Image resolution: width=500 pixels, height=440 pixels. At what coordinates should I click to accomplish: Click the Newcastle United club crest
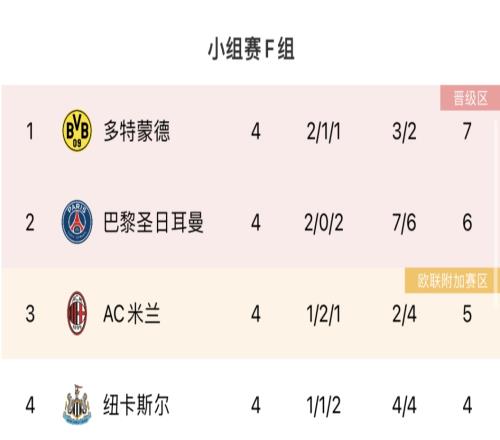(77, 404)
